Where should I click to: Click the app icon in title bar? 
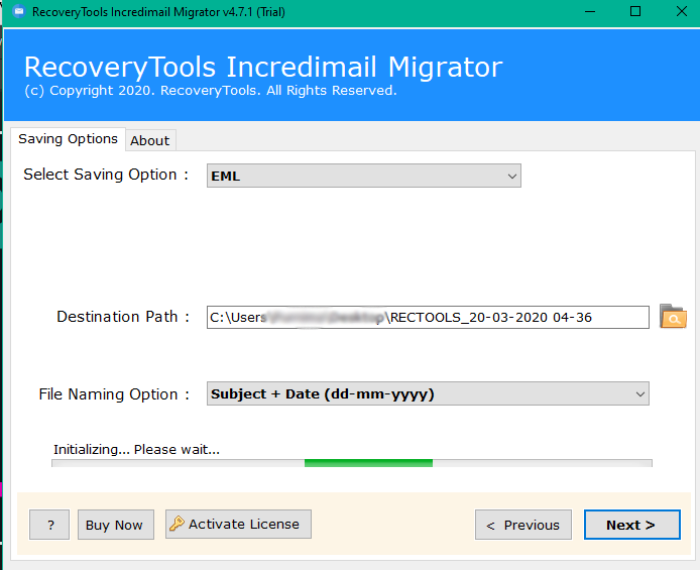coord(18,11)
